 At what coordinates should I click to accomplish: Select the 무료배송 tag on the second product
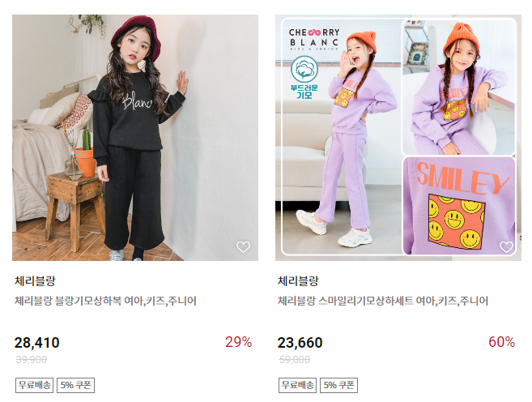point(297,385)
